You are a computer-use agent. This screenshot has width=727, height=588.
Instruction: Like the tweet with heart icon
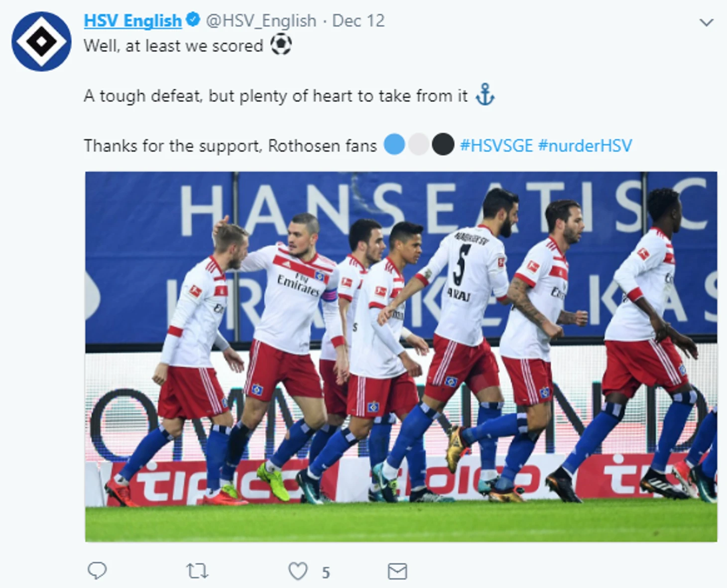click(x=298, y=571)
